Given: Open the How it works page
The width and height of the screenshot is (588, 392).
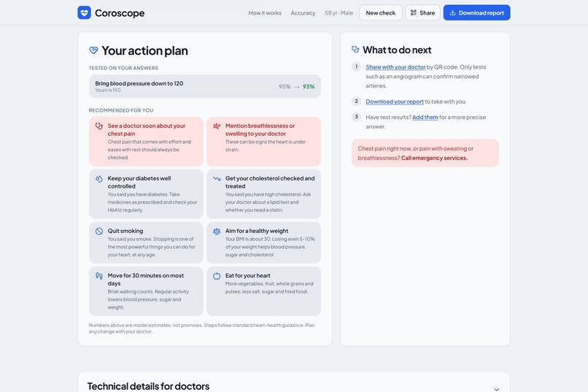Looking at the screenshot, I should [265, 12].
